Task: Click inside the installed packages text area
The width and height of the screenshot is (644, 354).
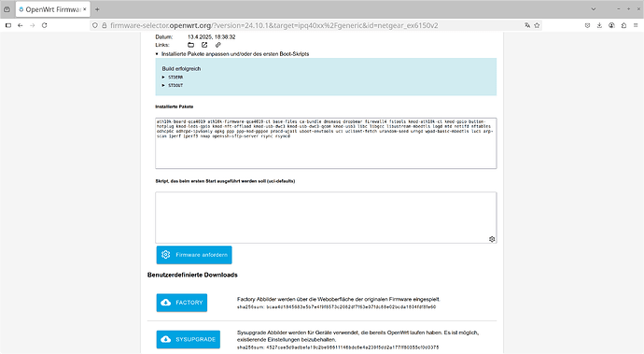Action: pos(326,143)
